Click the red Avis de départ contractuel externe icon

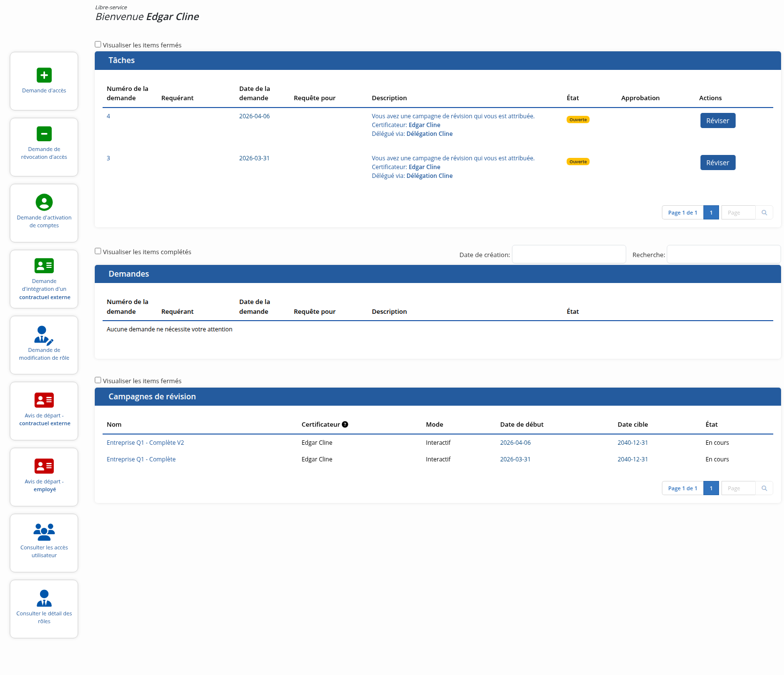44,400
